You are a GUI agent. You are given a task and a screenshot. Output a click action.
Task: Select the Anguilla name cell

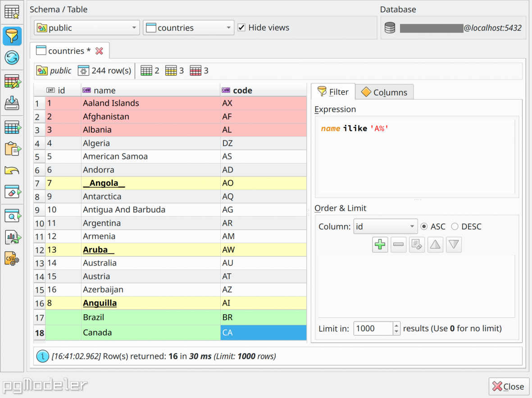pyautogui.click(x=150, y=303)
